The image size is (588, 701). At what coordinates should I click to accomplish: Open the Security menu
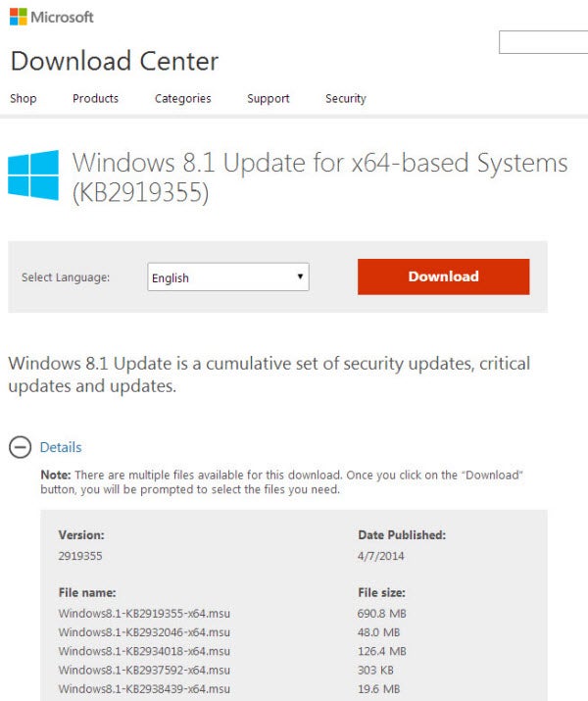345,98
